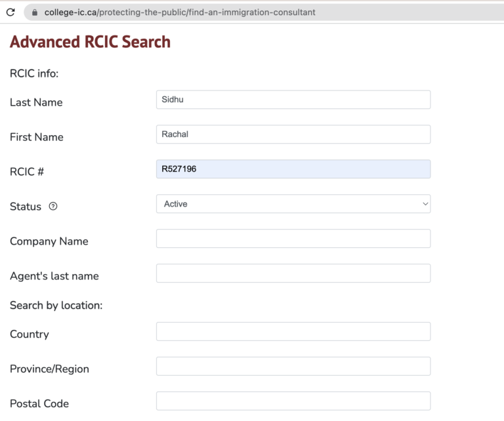Click the Advanced RCIC Search heading
504x421 pixels.
click(x=90, y=42)
